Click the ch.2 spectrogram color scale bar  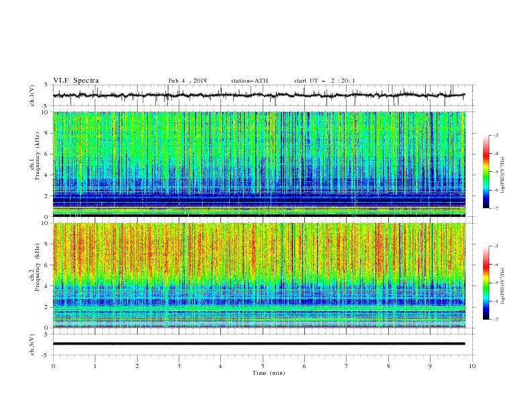click(x=486, y=283)
